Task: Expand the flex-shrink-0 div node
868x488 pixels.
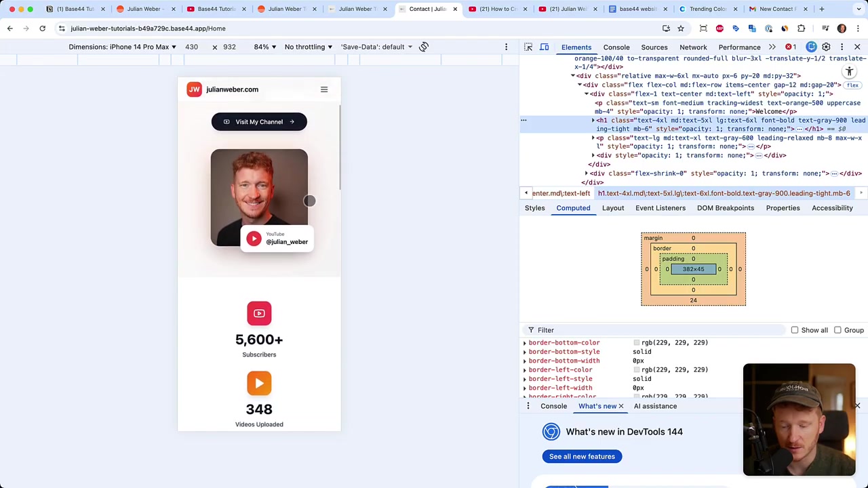Action: pos(587,174)
